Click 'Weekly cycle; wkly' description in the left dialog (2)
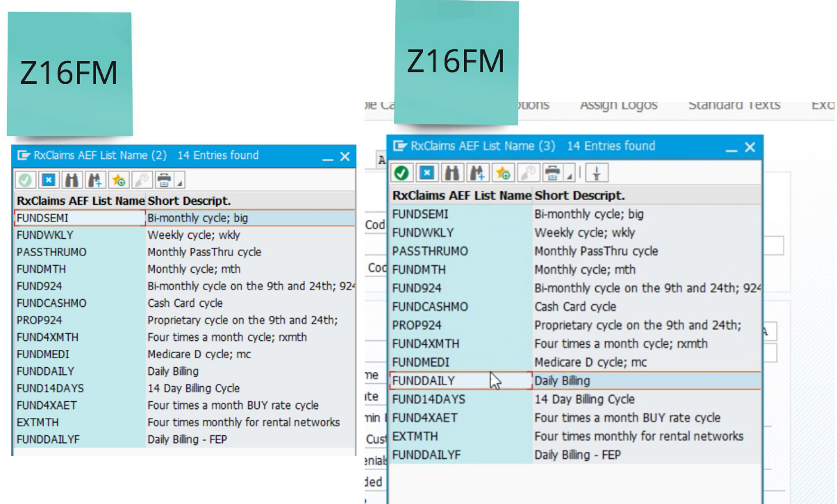Viewport: 837px width, 504px height. [x=194, y=235]
